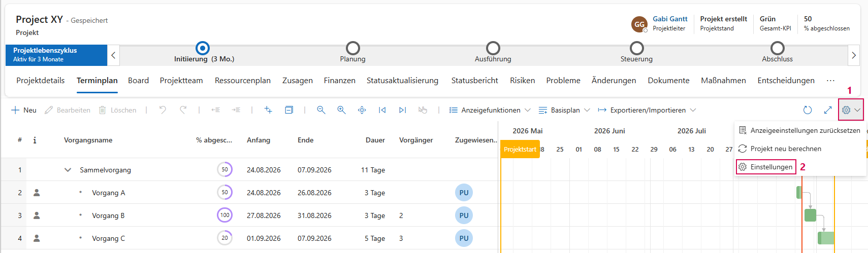Click the Löschen trash icon

click(103, 110)
